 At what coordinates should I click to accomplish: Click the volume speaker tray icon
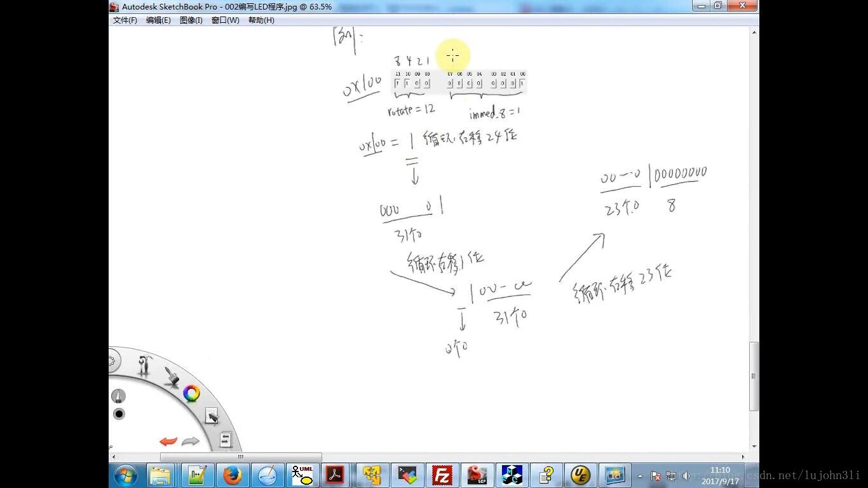686,476
